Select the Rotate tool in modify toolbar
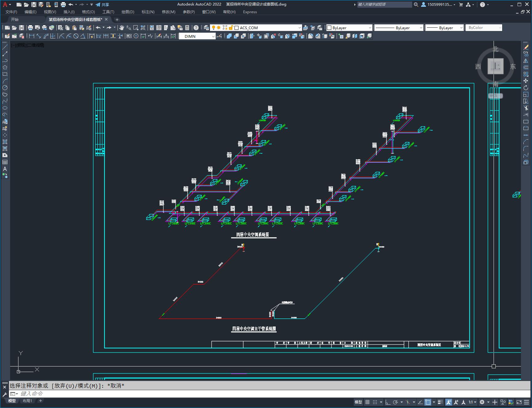Image resolution: width=532 pixels, height=408 pixels. [526, 88]
